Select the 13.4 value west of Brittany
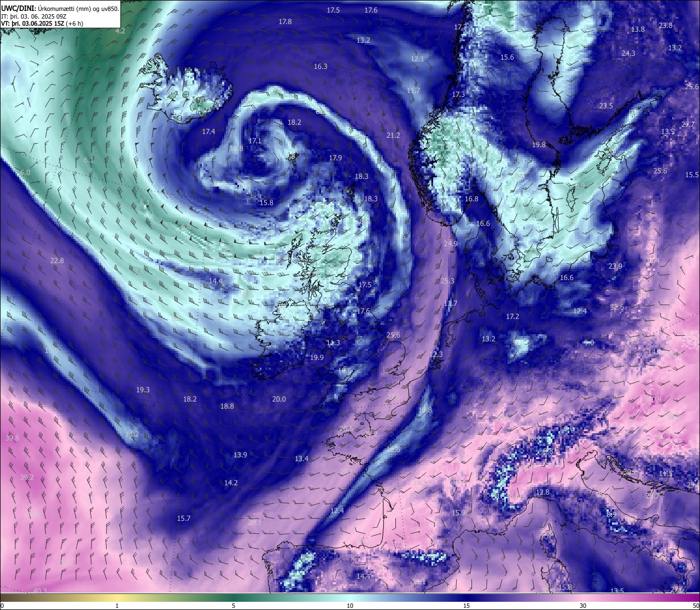The width and height of the screenshot is (700, 610). 301,459
